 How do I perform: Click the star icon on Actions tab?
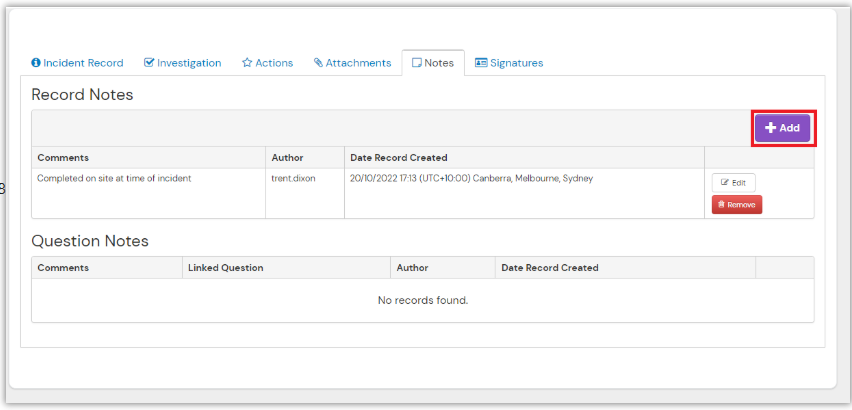[247, 63]
